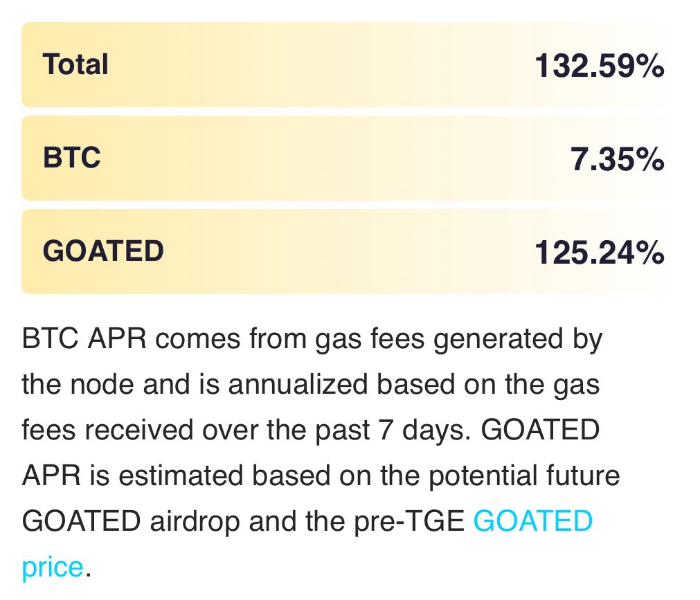This screenshot has width=700, height=600.
Task: Click empty middle area of the BTC row
Action: pyautogui.click(x=335, y=158)
